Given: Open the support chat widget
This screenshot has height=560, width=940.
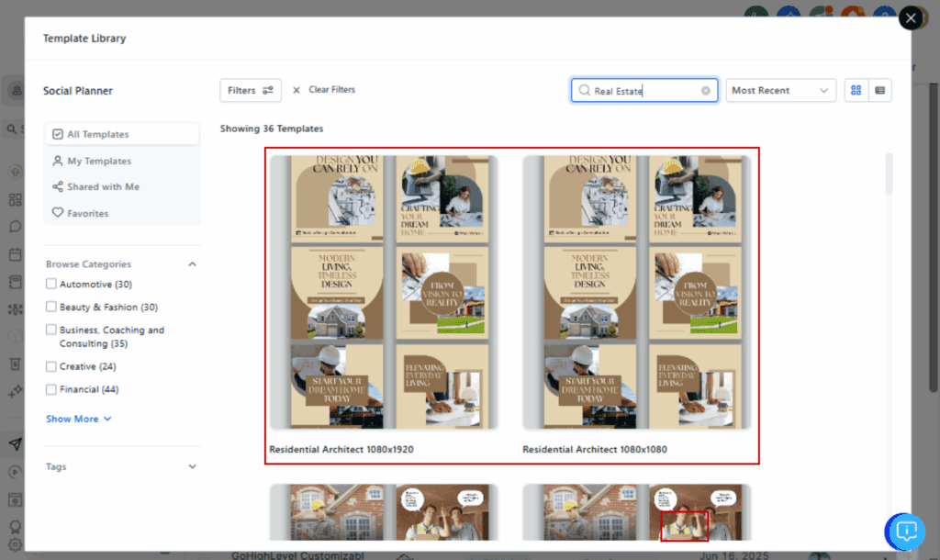Looking at the screenshot, I should click(x=906, y=532).
